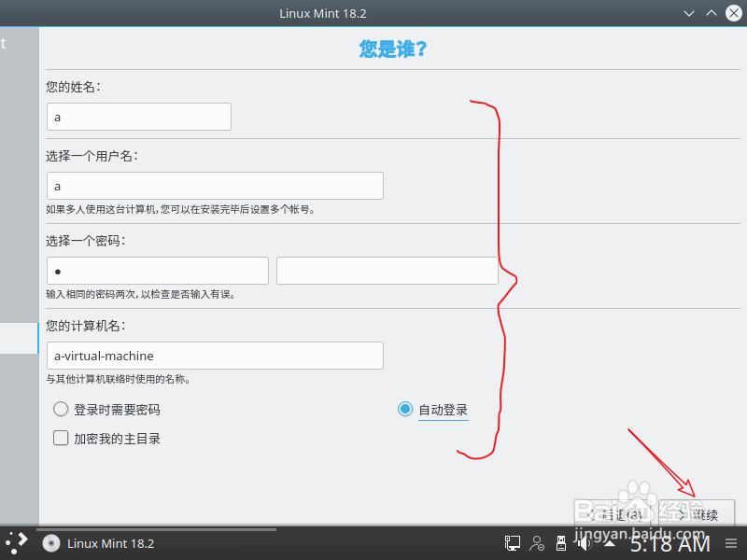The height and width of the screenshot is (560, 747).
Task: Expand the hidden system tray icons arrow
Action: 610,543
